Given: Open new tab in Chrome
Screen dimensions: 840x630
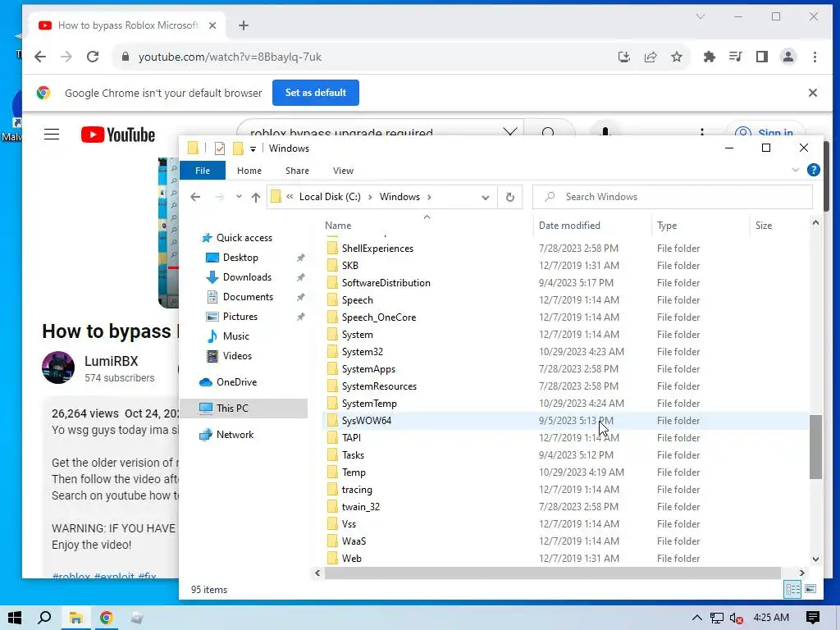Looking at the screenshot, I should pyautogui.click(x=243, y=25).
